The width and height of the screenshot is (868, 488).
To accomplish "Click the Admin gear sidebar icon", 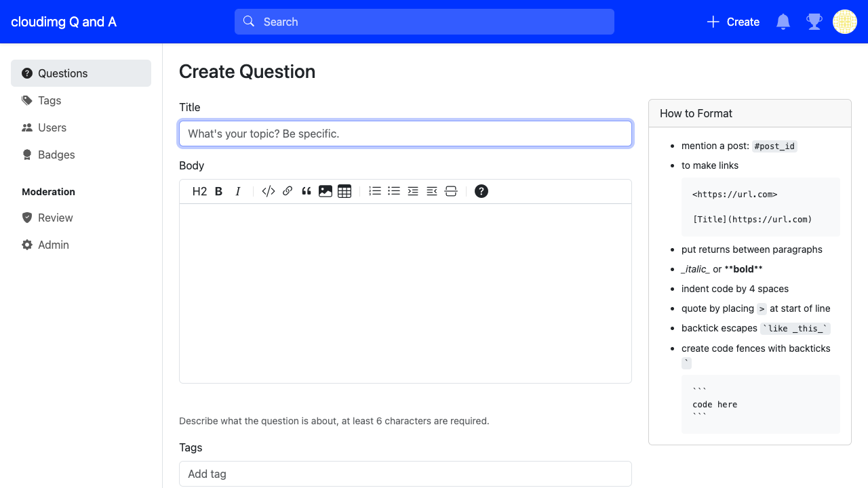I will click(27, 245).
